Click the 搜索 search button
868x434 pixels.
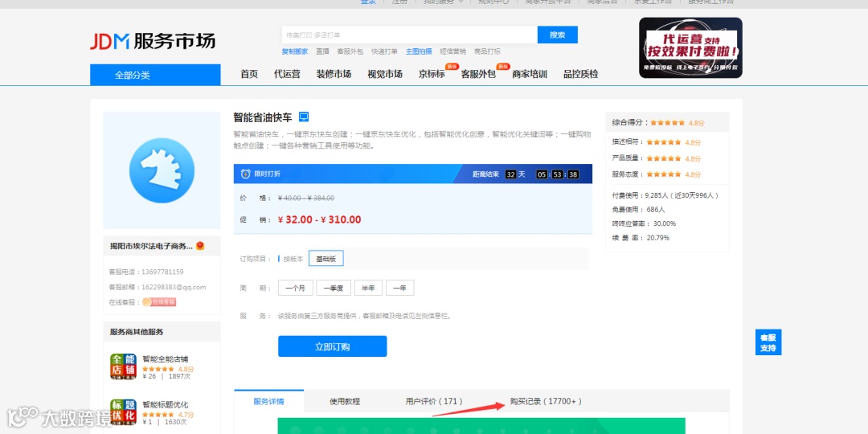pyautogui.click(x=558, y=35)
